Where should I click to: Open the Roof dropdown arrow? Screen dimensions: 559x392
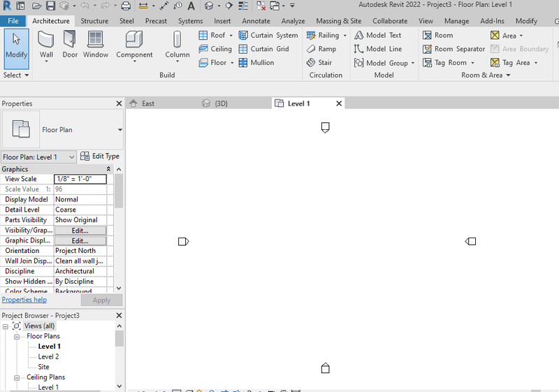pos(231,35)
